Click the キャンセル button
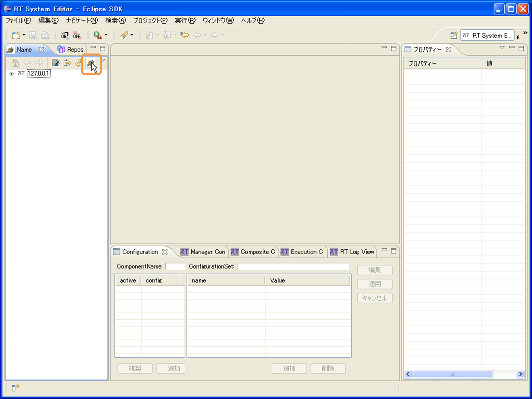 (x=375, y=298)
